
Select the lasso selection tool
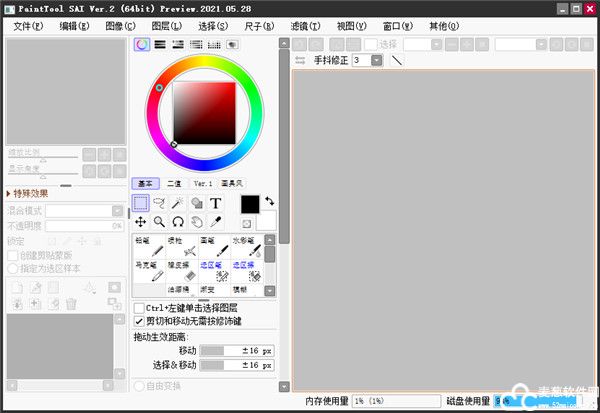[159, 203]
